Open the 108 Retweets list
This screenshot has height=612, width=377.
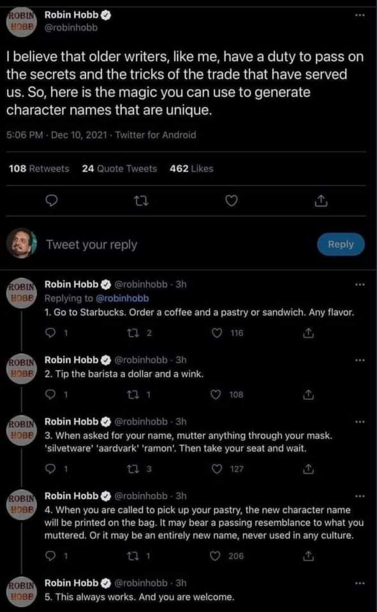[x=39, y=169]
